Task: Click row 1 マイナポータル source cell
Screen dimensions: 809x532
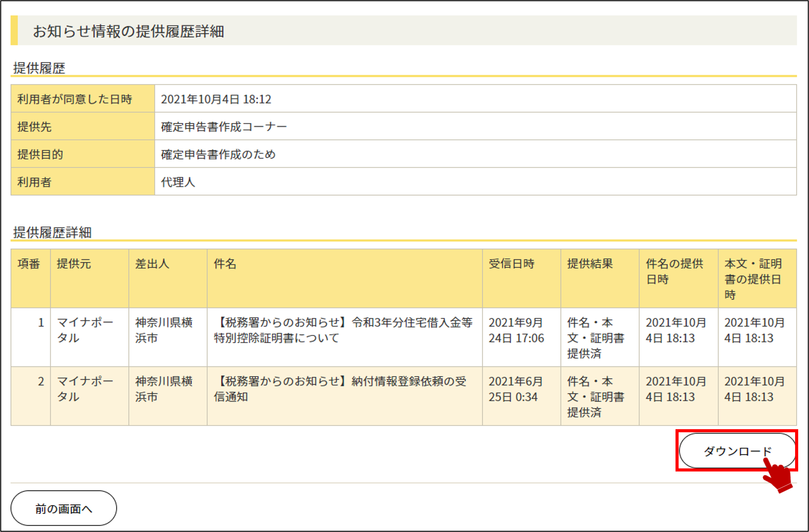Action: tap(89, 337)
